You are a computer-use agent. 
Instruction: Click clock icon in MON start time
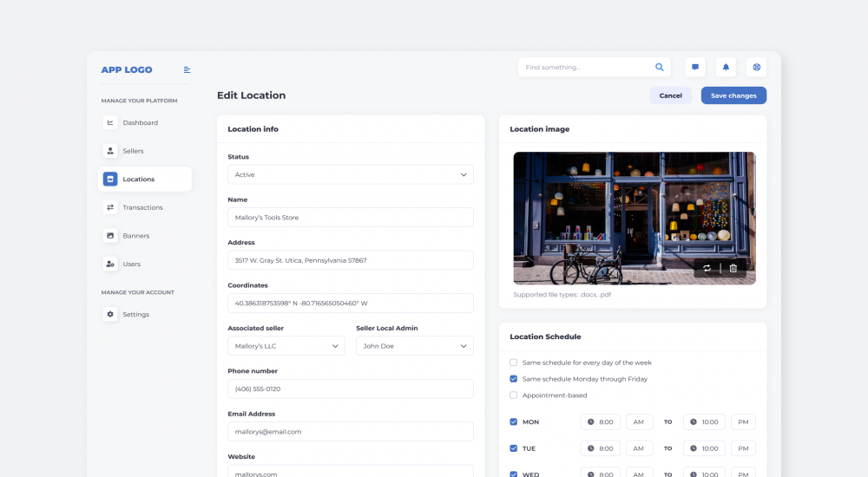click(590, 422)
